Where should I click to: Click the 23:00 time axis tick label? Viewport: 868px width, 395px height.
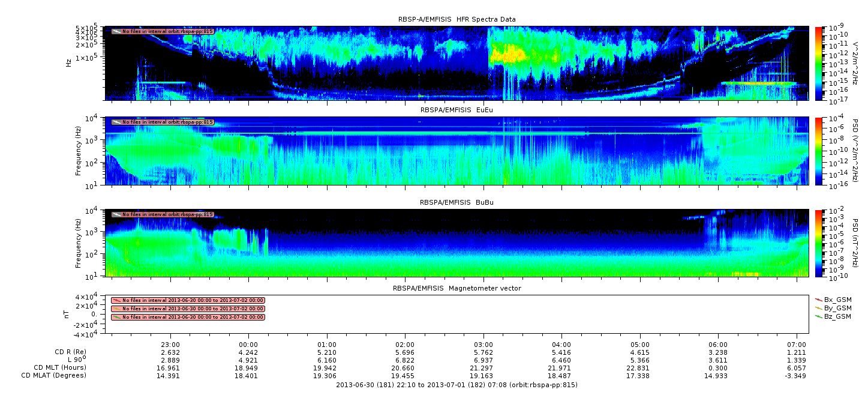point(171,345)
